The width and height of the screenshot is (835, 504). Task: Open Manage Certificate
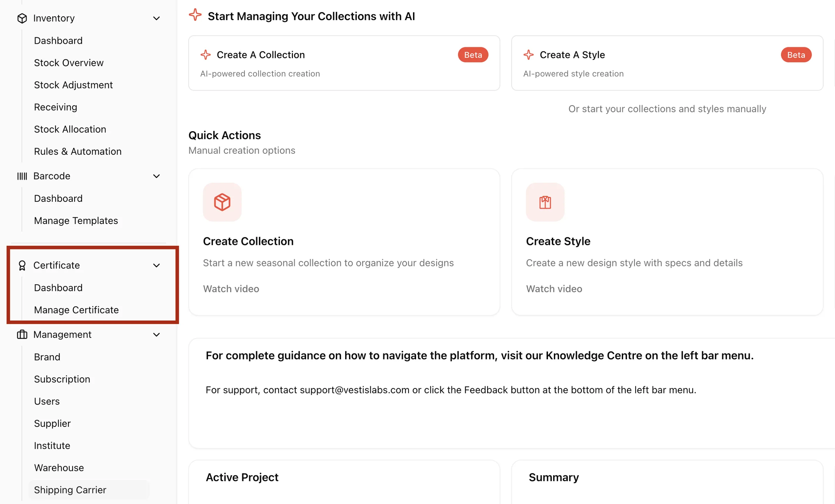(76, 310)
